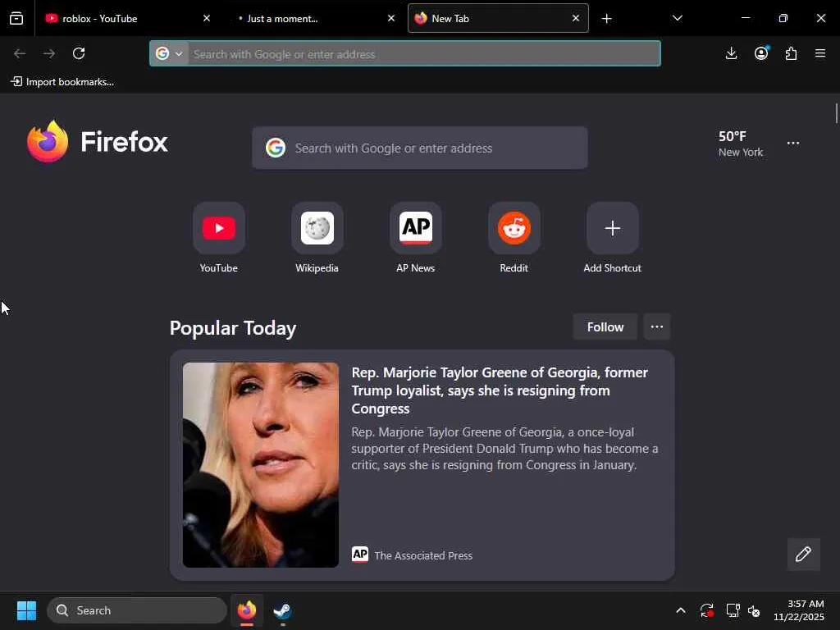
Task: Open the hamburger application menu
Action: tap(820, 53)
